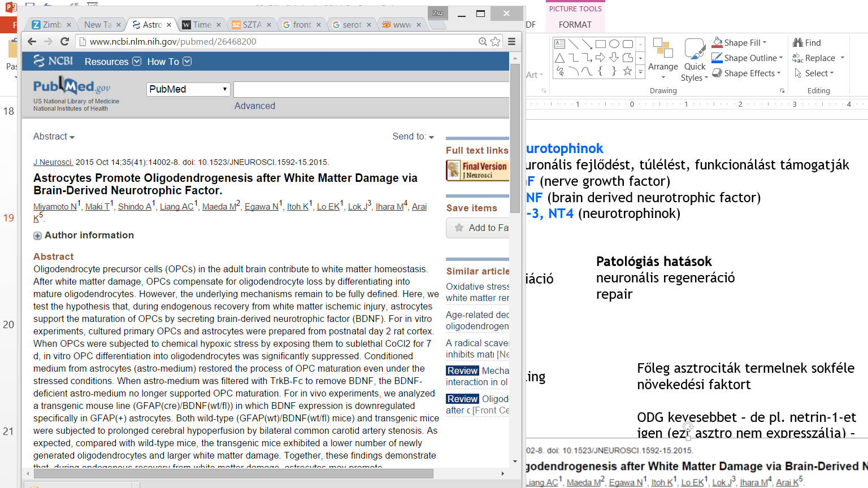Open the Replace dropdown arrow
868x488 pixels.
[842, 58]
